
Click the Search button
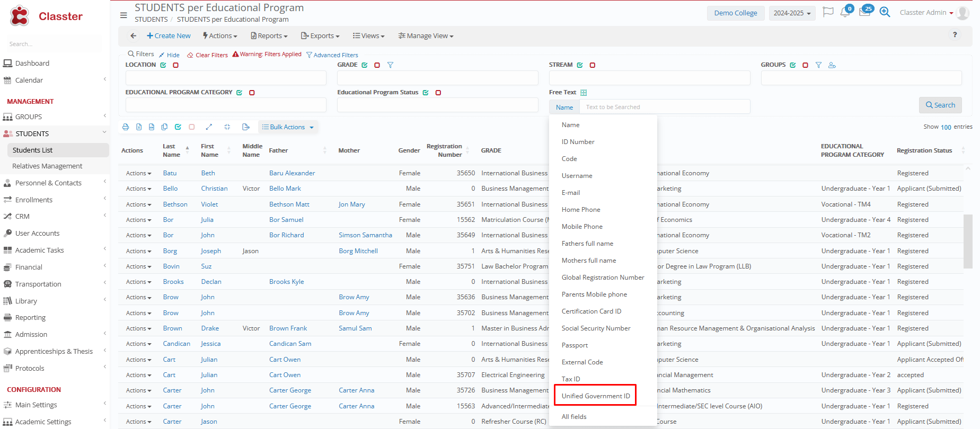pyautogui.click(x=940, y=105)
